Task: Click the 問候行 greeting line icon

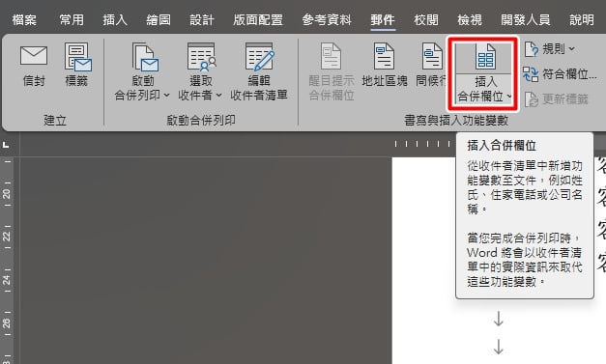Action: [432, 56]
